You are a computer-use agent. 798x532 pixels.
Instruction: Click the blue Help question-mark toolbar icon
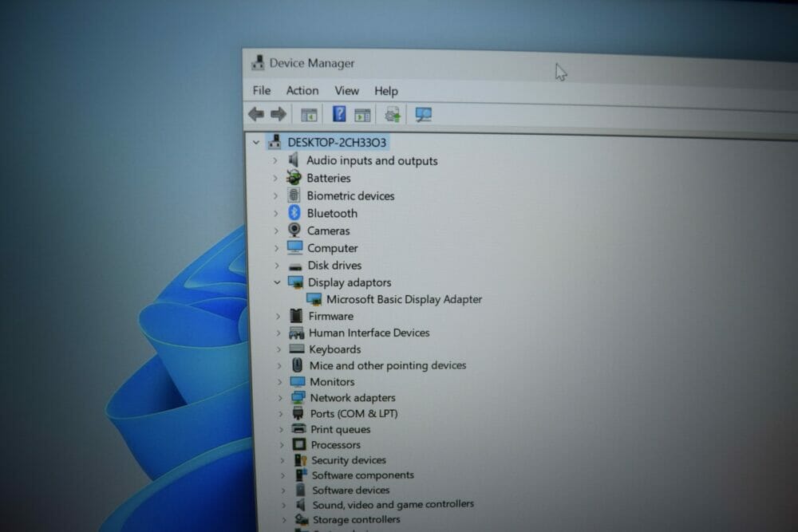pyautogui.click(x=339, y=114)
